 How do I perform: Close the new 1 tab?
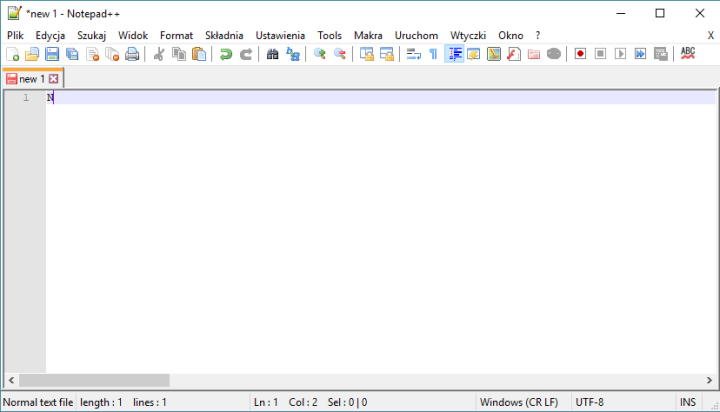point(54,79)
